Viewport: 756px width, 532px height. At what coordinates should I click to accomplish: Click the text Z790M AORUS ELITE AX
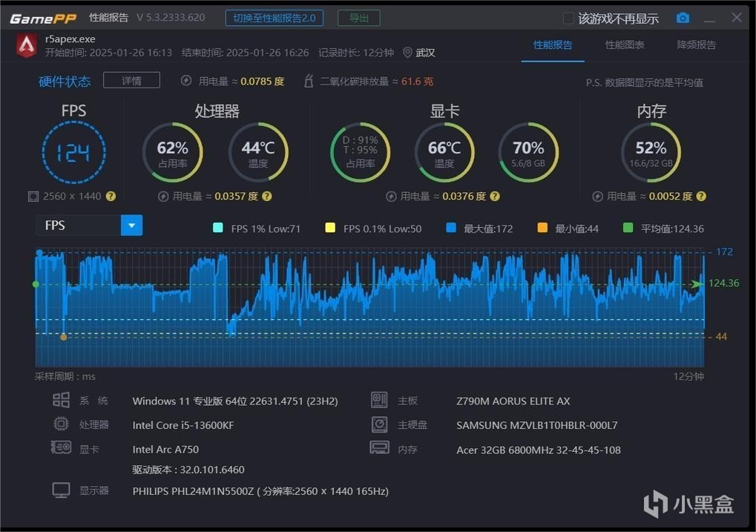point(513,401)
